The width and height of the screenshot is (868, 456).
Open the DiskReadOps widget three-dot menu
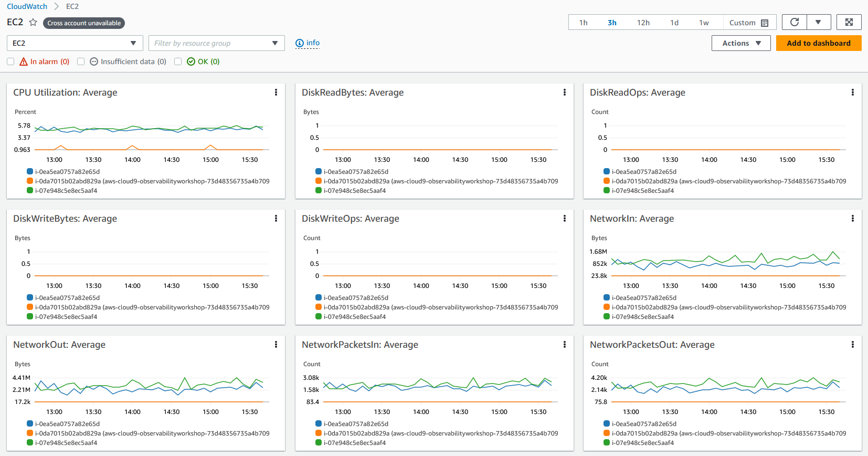coord(853,92)
